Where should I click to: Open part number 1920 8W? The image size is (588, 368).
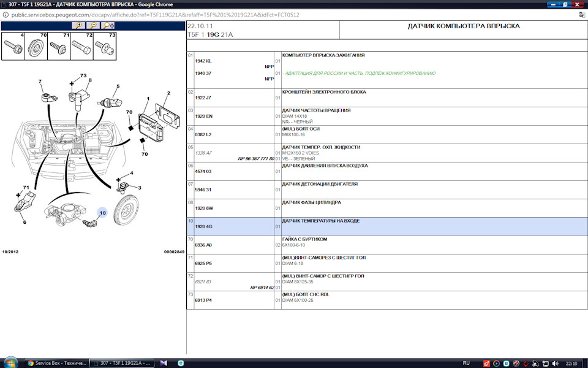(x=204, y=208)
